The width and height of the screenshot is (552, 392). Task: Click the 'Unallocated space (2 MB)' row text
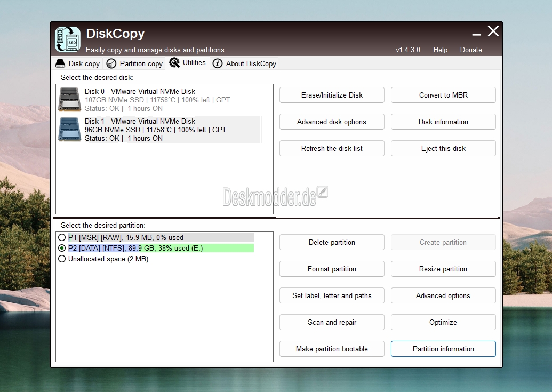[x=108, y=259]
